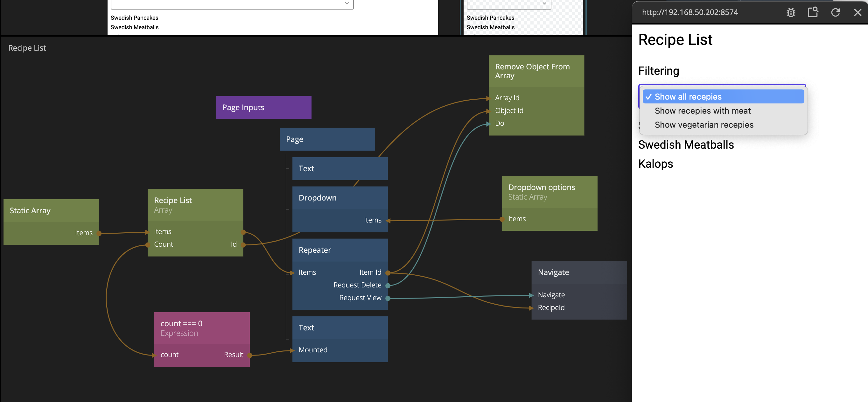Select the Page Inputs node
This screenshot has width=868, height=402.
coord(263,108)
